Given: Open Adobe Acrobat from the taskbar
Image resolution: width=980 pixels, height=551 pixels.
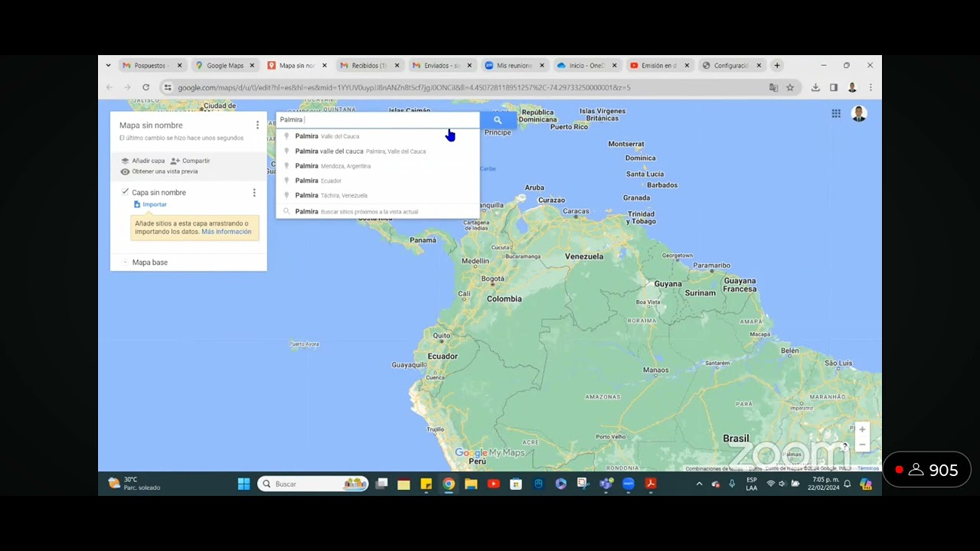Looking at the screenshot, I should [651, 484].
